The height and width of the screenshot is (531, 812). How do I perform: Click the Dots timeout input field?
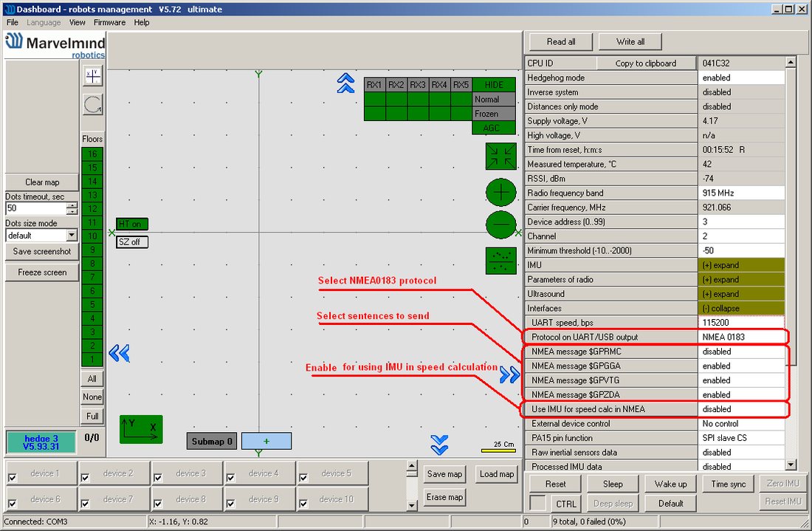pos(36,208)
